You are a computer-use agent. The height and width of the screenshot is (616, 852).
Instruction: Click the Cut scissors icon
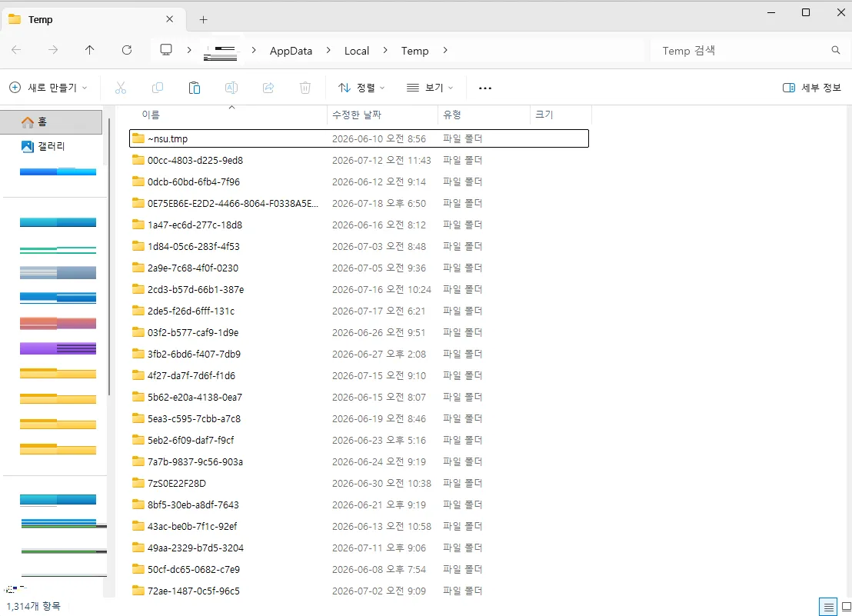pyautogui.click(x=121, y=88)
